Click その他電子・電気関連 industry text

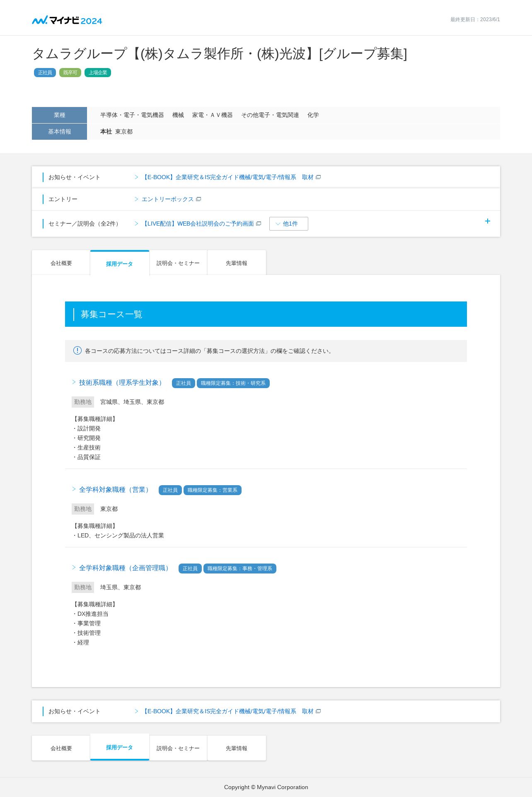click(270, 115)
